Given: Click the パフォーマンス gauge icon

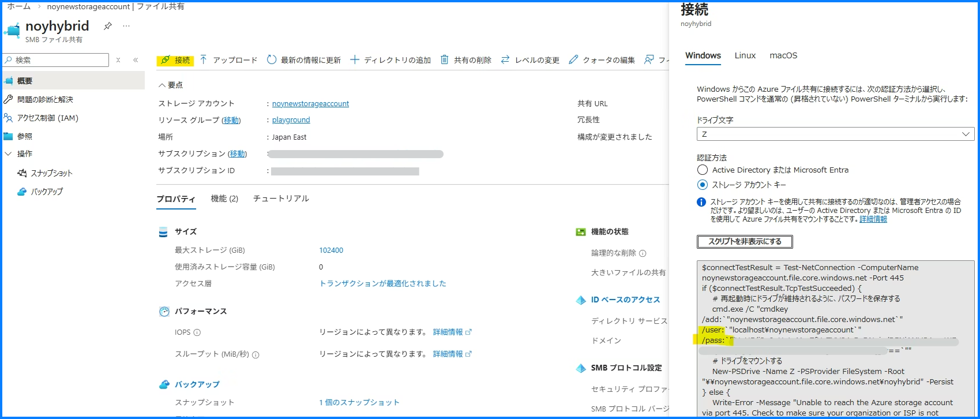Looking at the screenshot, I should coord(164,312).
